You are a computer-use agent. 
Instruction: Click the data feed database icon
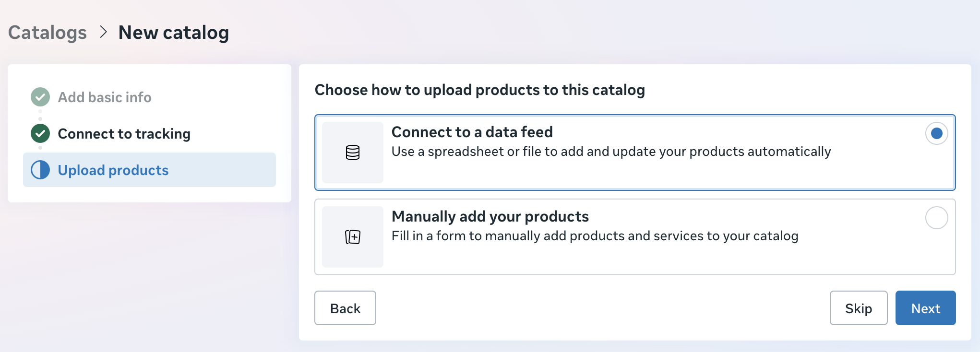(353, 153)
